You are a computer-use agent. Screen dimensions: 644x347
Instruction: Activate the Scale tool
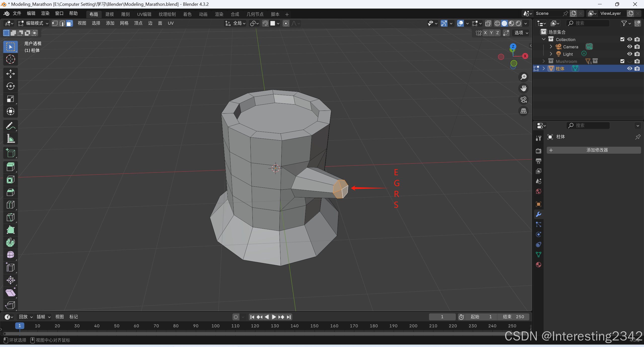(x=10, y=99)
